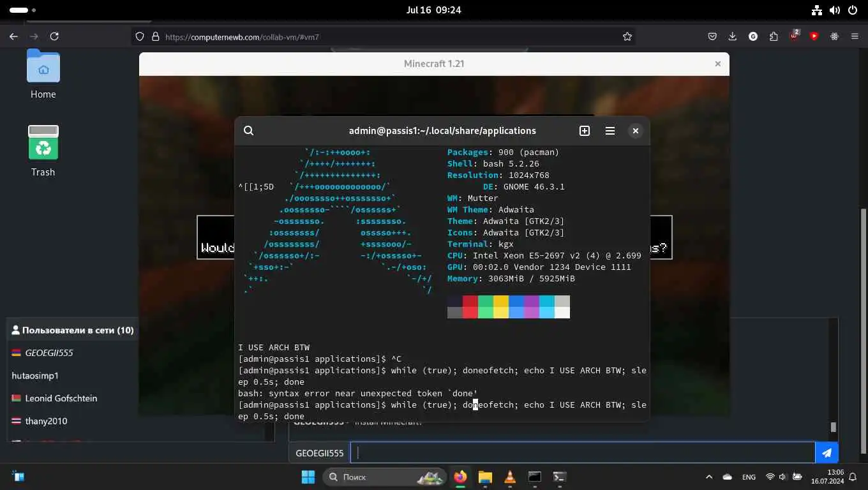The width and height of the screenshot is (868, 490).
Task: Open the Windows Start menu
Action: (x=308, y=477)
